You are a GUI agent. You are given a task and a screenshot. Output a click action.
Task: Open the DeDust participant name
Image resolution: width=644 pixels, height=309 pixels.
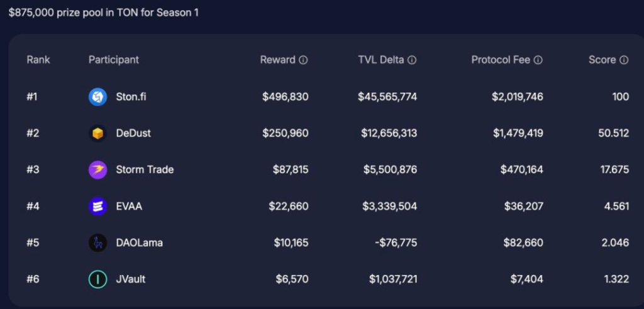[x=133, y=133]
